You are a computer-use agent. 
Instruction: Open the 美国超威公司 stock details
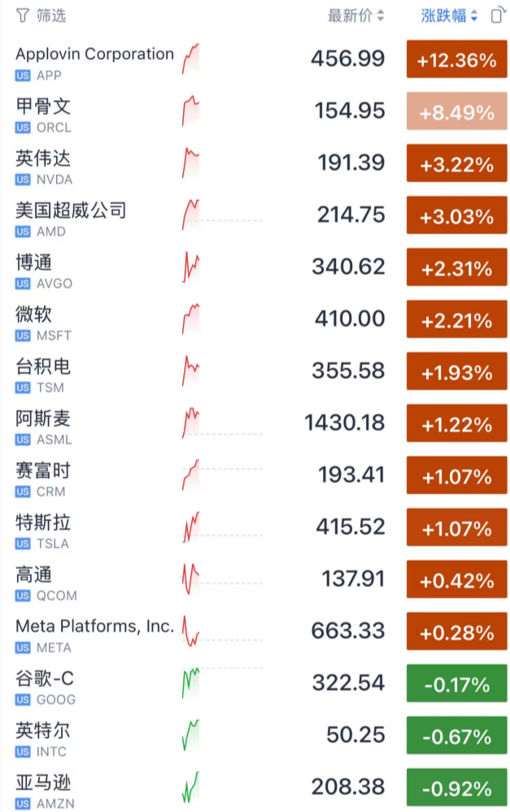coord(71,211)
